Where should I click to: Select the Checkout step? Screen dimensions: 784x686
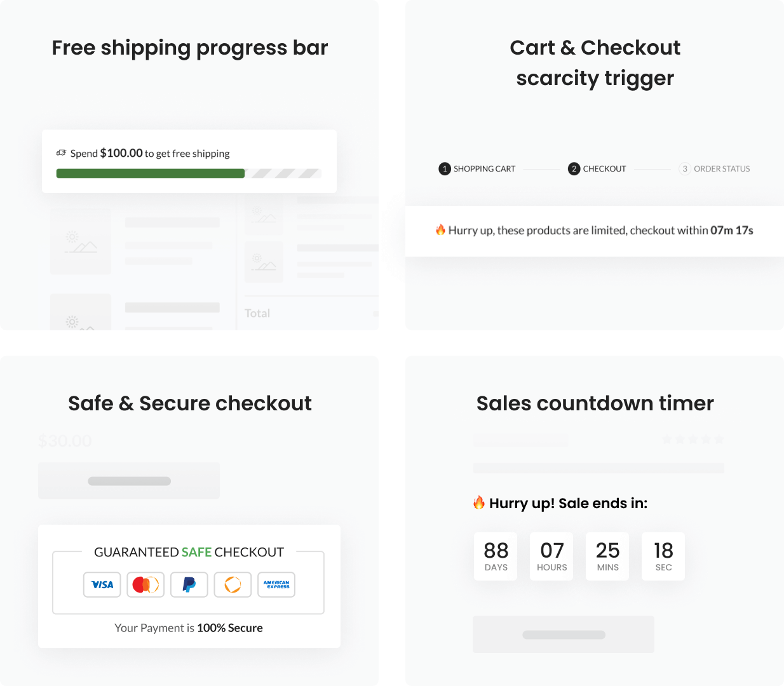pos(597,169)
